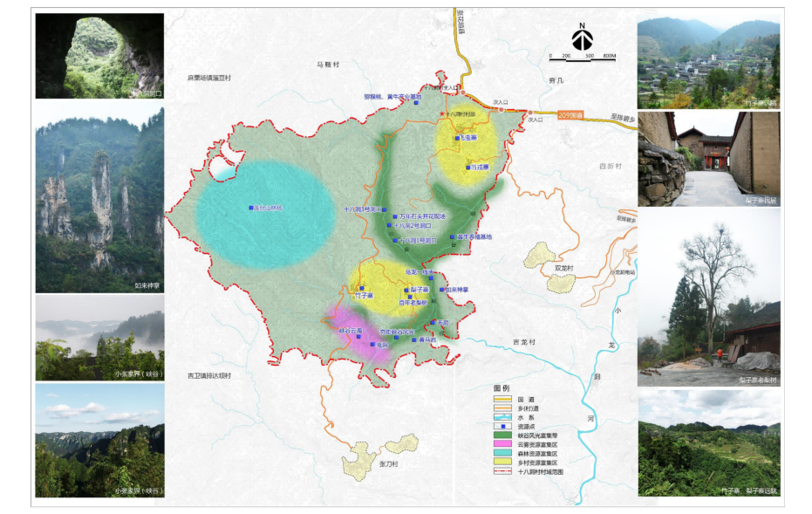Click the blue marker for 黄牛养殖基地
The image size is (812, 514).
(452, 236)
